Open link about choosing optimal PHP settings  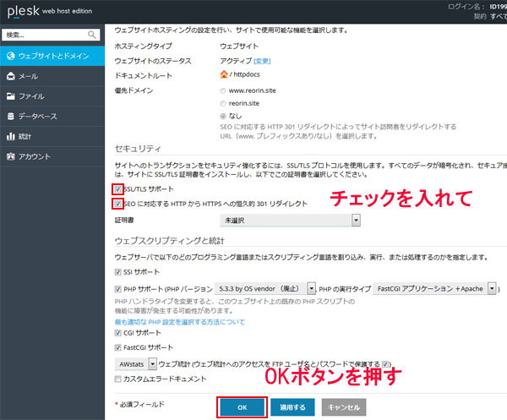click(180, 322)
